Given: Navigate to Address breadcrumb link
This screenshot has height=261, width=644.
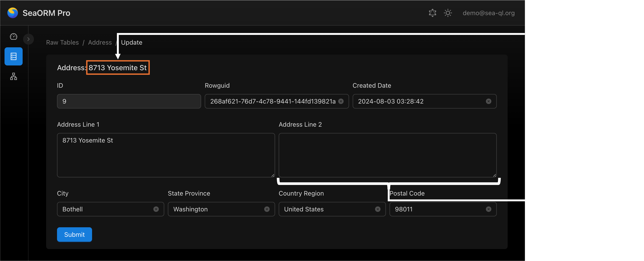Looking at the screenshot, I should pyautogui.click(x=100, y=43).
